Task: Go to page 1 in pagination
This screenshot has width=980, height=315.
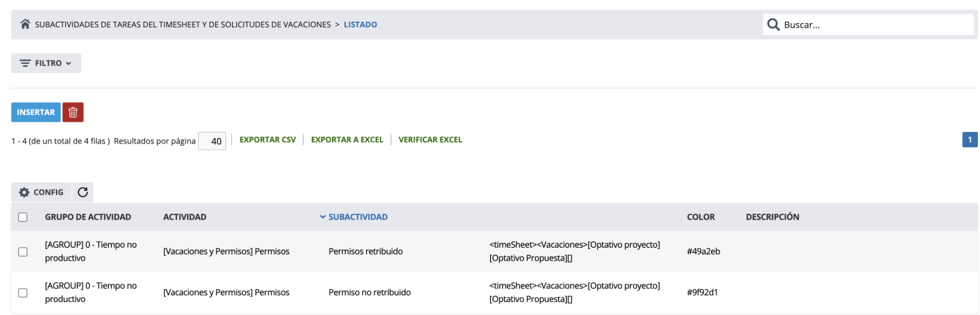Action: (x=970, y=139)
